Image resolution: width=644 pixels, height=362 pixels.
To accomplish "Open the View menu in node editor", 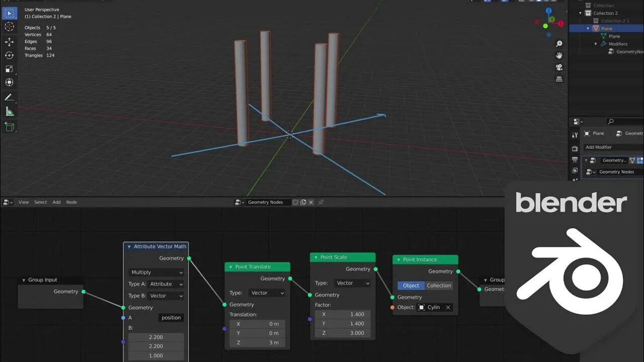I will (24, 202).
